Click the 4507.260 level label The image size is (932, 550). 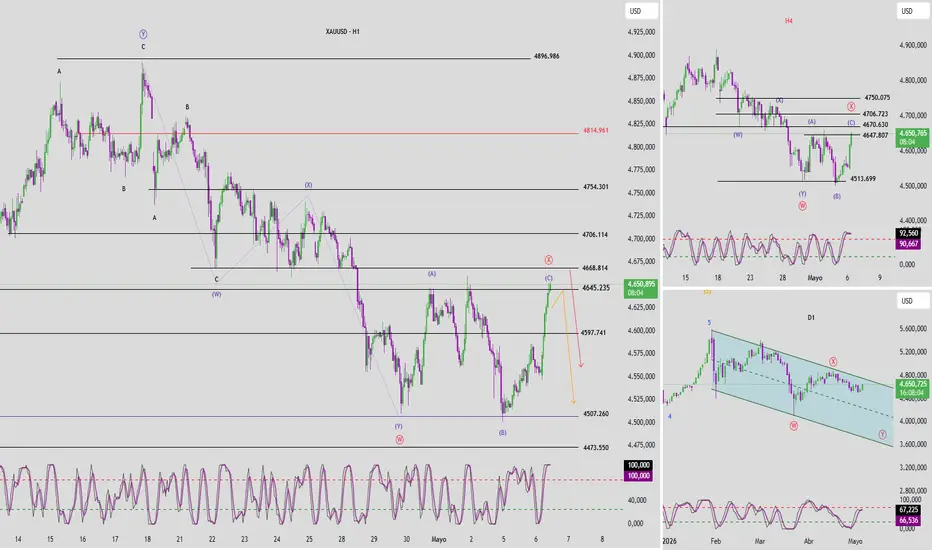pos(596,414)
